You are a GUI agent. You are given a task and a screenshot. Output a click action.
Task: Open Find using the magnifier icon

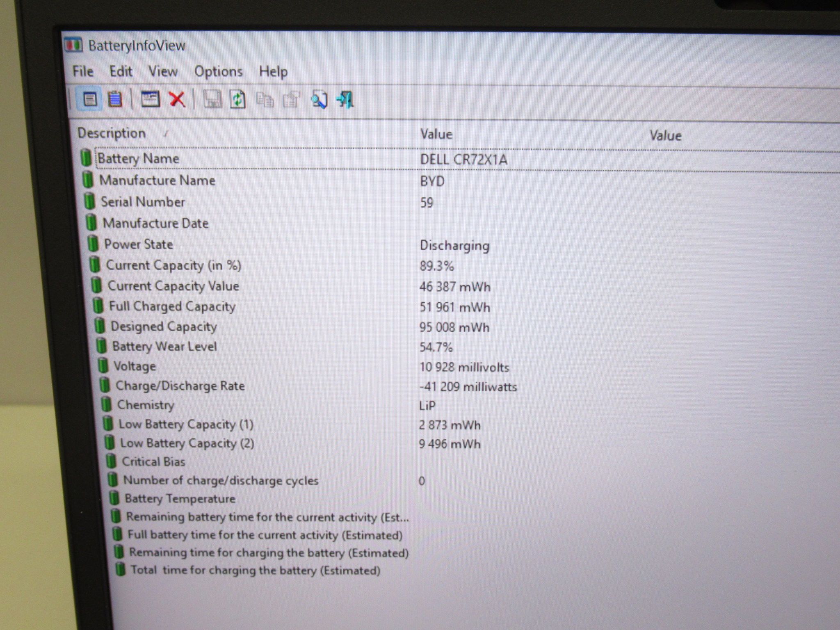click(x=319, y=100)
